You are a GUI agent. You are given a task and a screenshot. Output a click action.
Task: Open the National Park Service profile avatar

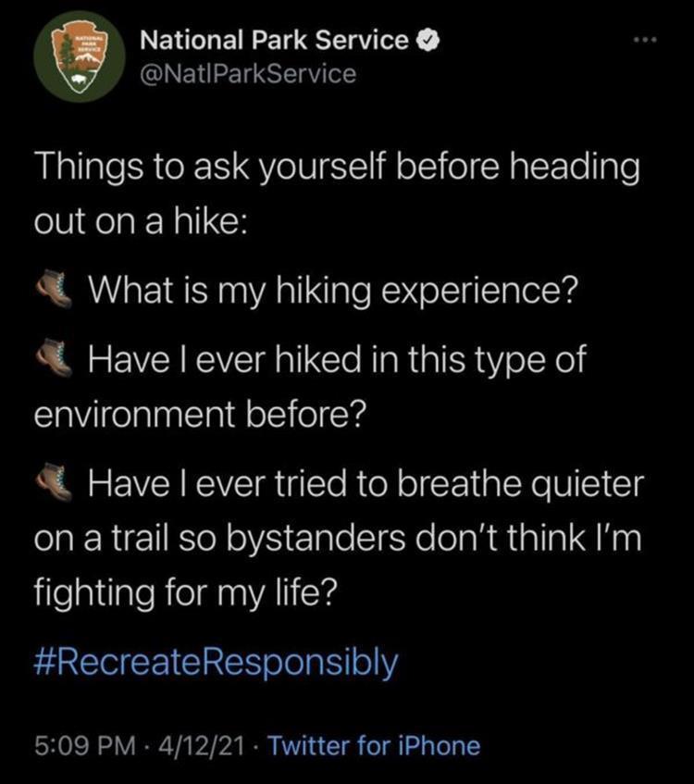74,62
